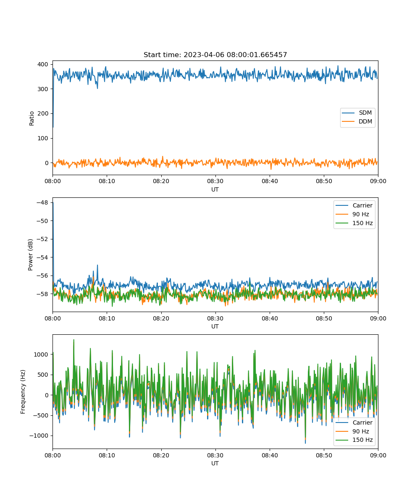This screenshot has height=504, width=420.
Task: Select the "Frequency (Hz)" y-axis label
Action: (23, 391)
